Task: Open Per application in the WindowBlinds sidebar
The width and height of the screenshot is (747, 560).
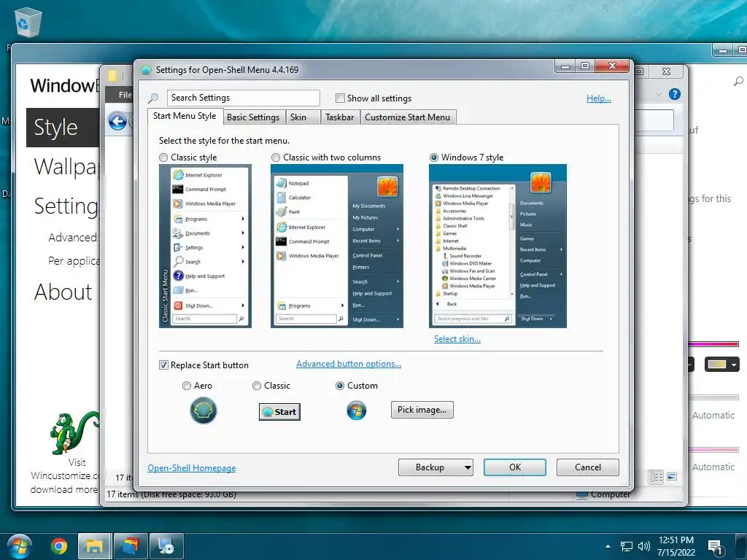Action: 74,261
